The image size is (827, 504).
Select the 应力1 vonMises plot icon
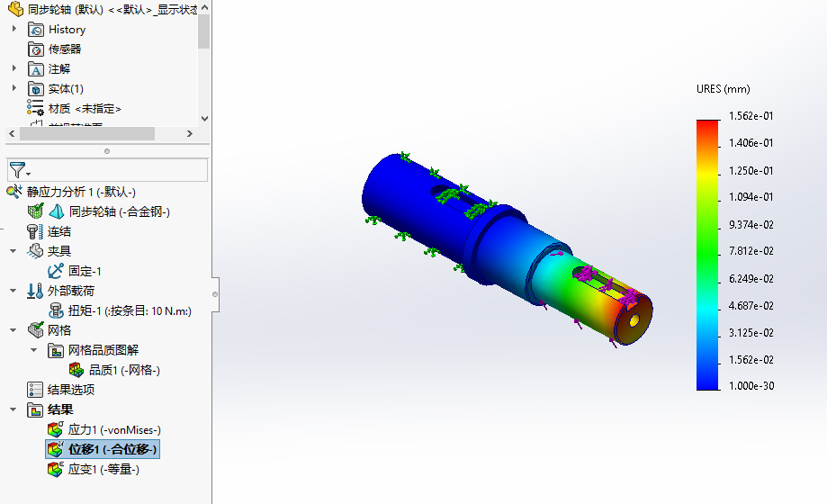(x=56, y=429)
